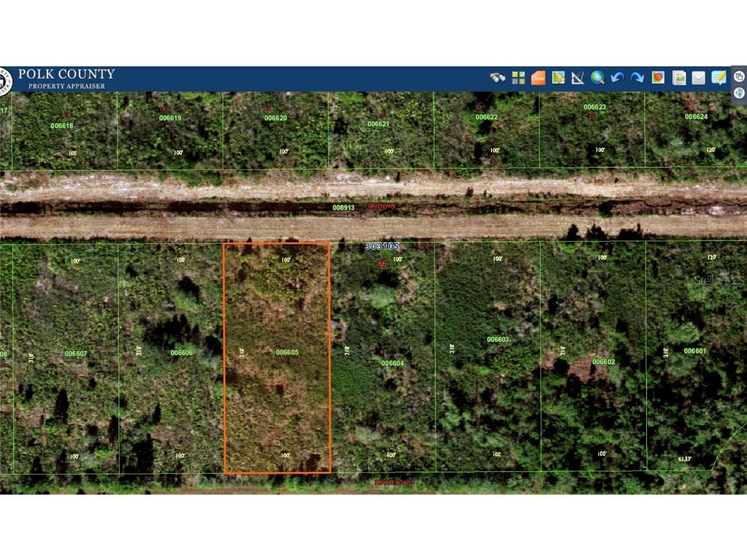Redo the map action
747x560 pixels.
(x=637, y=78)
